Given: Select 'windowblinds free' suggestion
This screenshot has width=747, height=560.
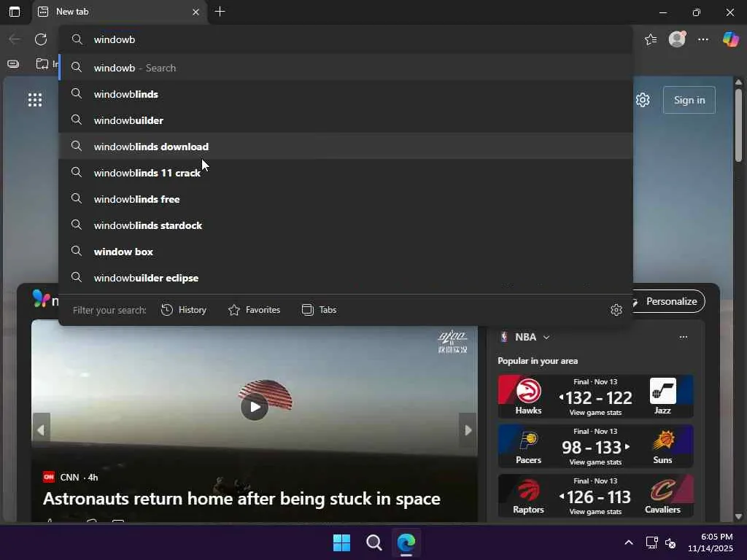Looking at the screenshot, I should click(346, 198).
